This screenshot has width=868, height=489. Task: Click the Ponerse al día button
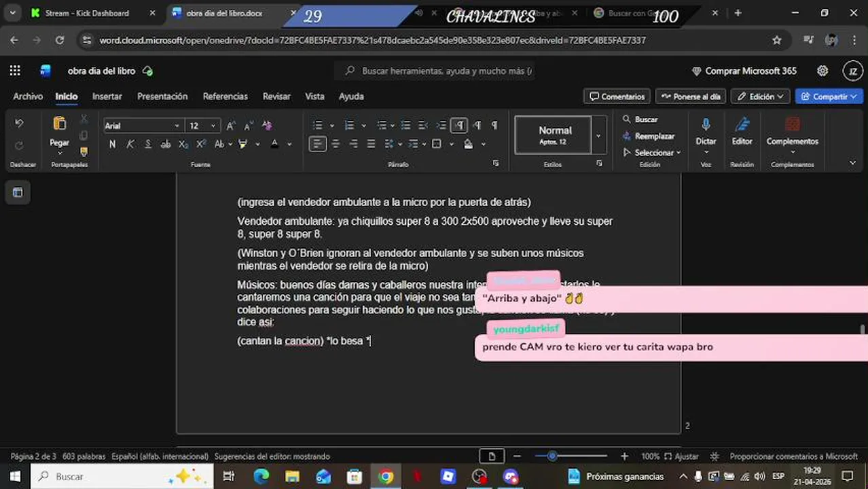pyautogui.click(x=691, y=96)
